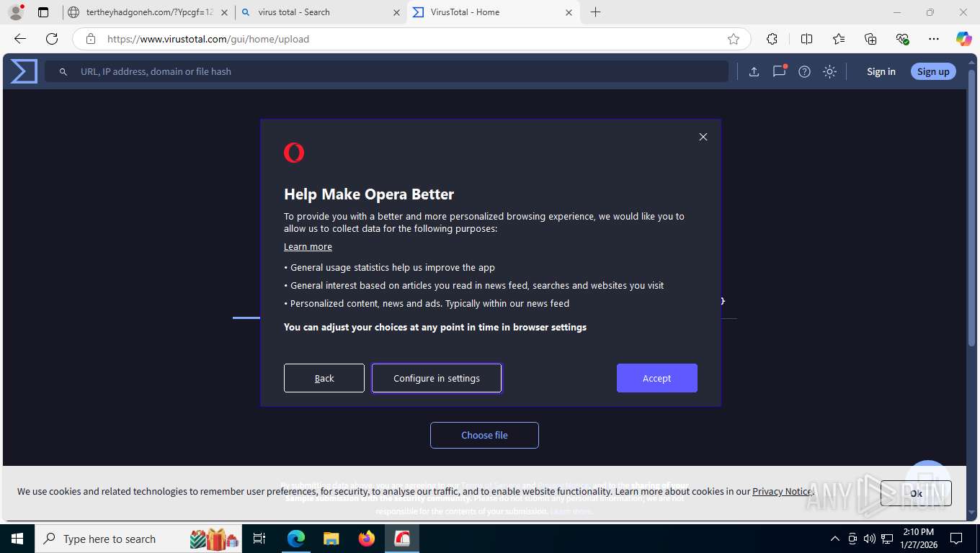This screenshot has width=980, height=553.
Task: Open Microsoft Edge from the taskbar
Action: click(295, 539)
